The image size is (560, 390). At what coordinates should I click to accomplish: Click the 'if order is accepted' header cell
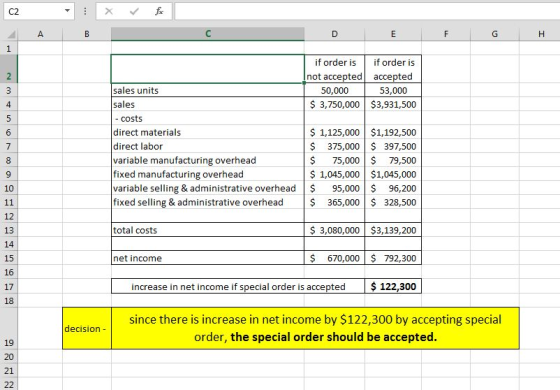point(393,69)
